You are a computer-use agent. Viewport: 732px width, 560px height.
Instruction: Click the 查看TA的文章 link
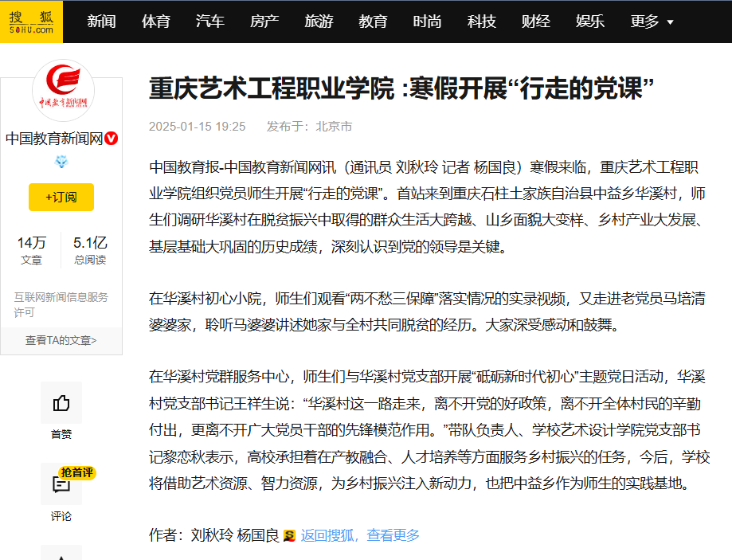coord(61,340)
